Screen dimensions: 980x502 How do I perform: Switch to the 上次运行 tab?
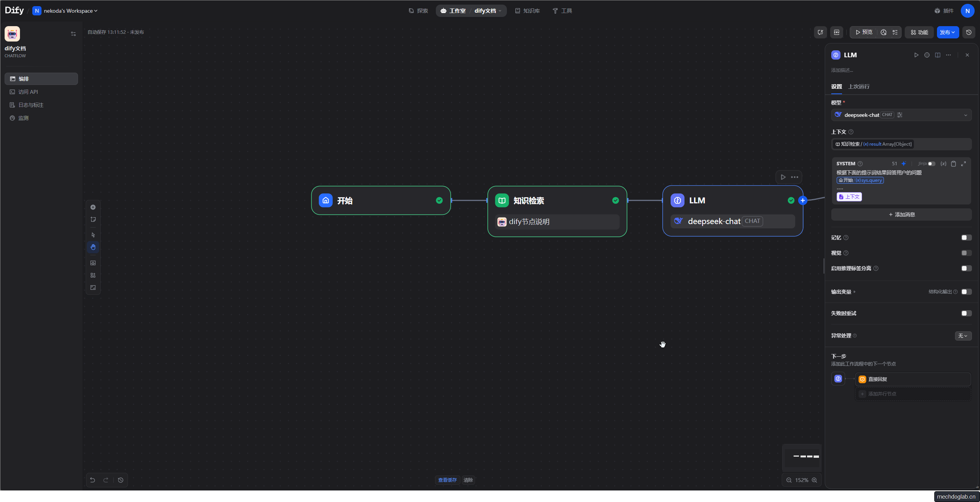click(859, 86)
